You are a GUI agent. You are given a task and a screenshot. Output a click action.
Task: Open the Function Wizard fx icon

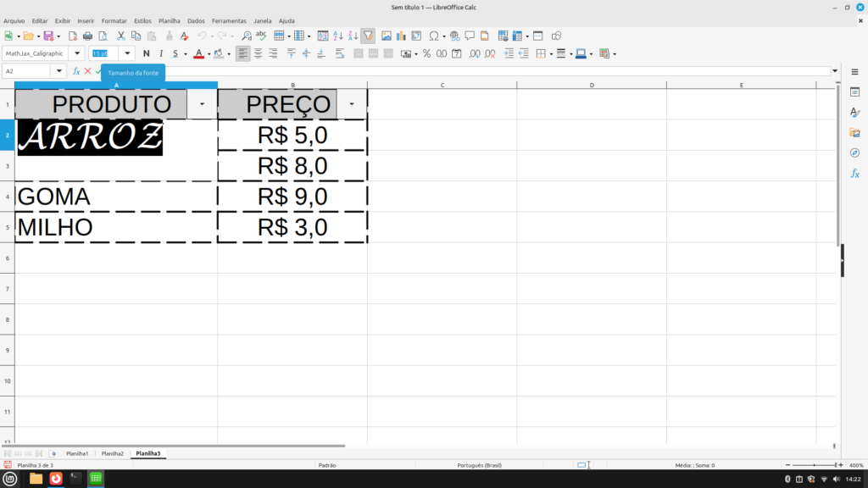click(76, 71)
